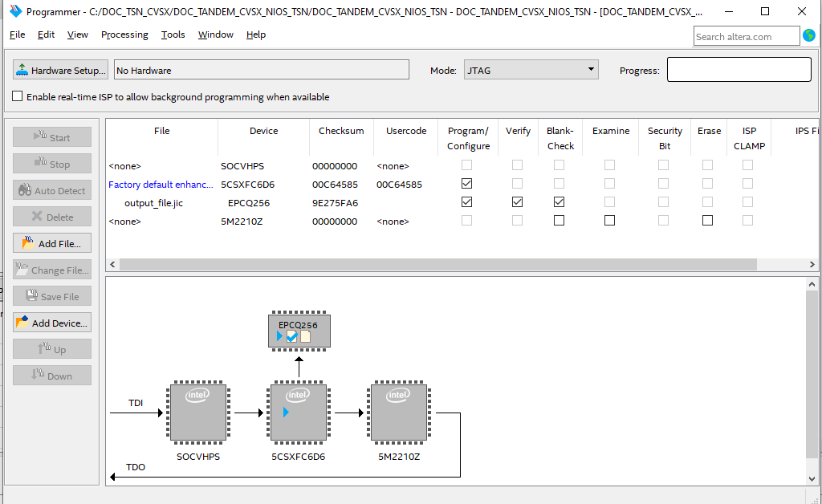This screenshot has height=504, width=822.
Task: Click the Down button
Action: click(x=52, y=376)
